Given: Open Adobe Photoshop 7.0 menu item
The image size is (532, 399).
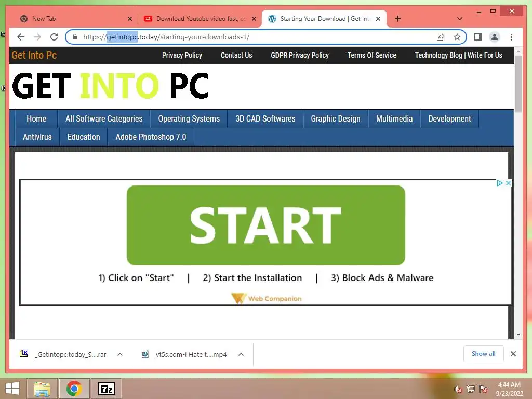Looking at the screenshot, I should [x=151, y=137].
